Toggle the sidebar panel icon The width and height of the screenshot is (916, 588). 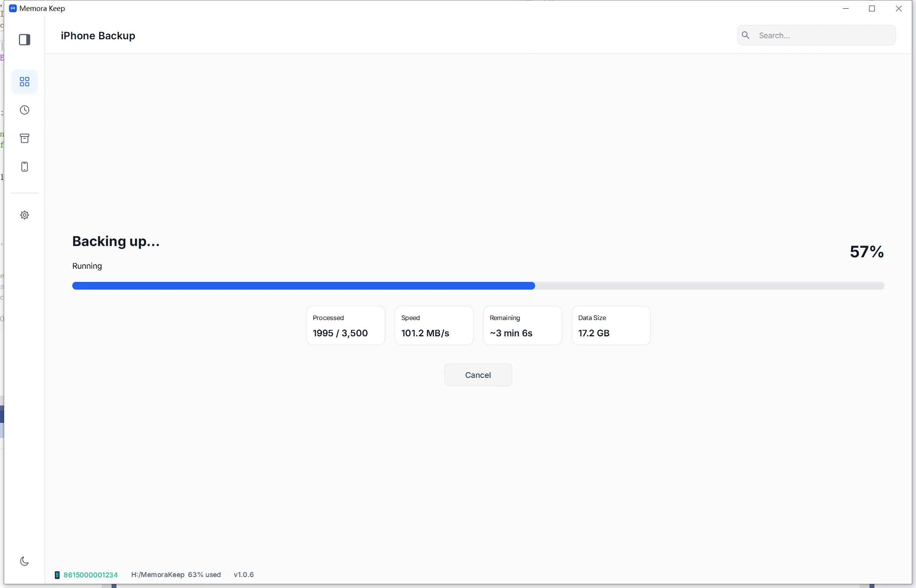pyautogui.click(x=25, y=40)
